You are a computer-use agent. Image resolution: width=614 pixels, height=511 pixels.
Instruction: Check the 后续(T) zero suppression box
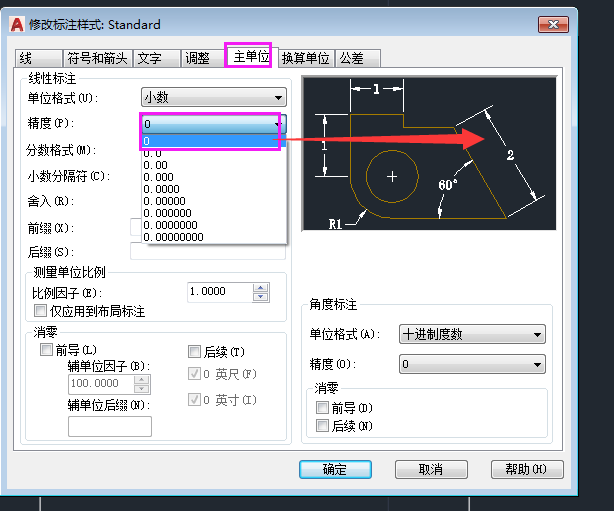pyautogui.click(x=194, y=352)
